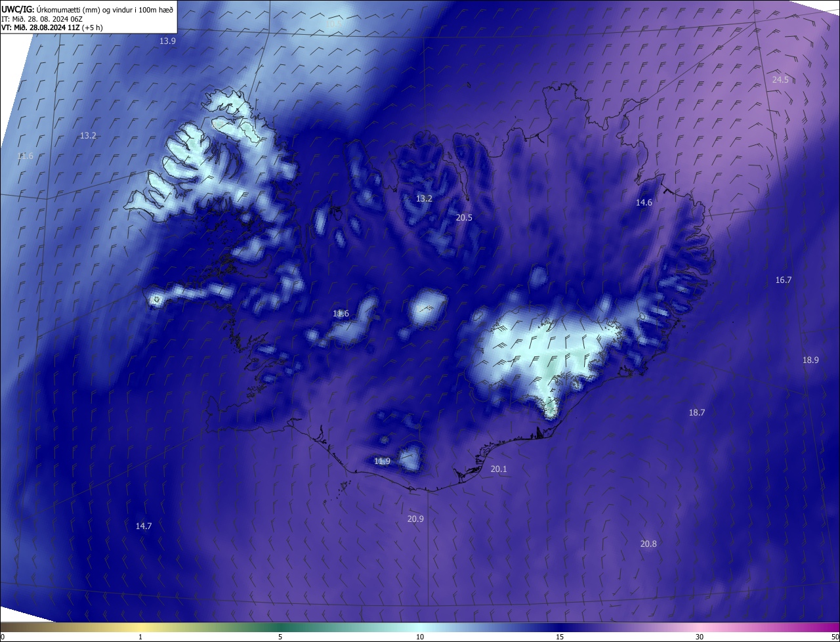Viewport: 840px width, 642px height.
Task: Click the 18.7 value label
Action: tap(697, 412)
